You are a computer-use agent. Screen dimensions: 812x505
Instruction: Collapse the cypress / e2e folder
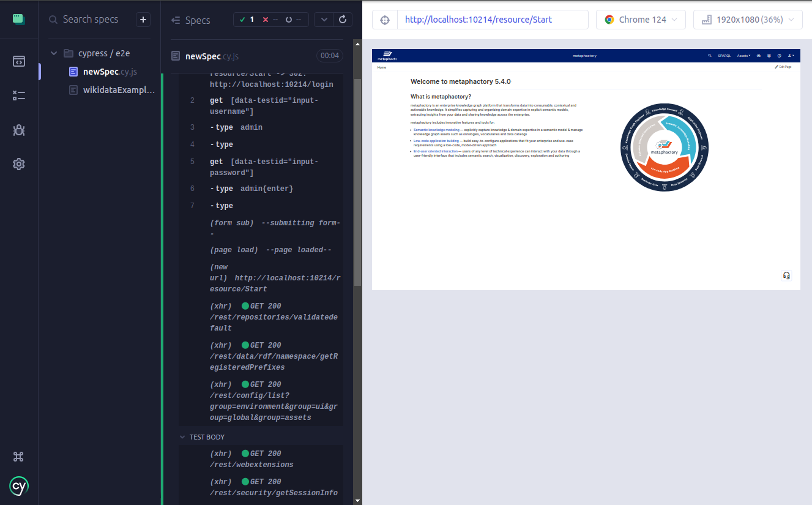(x=54, y=53)
